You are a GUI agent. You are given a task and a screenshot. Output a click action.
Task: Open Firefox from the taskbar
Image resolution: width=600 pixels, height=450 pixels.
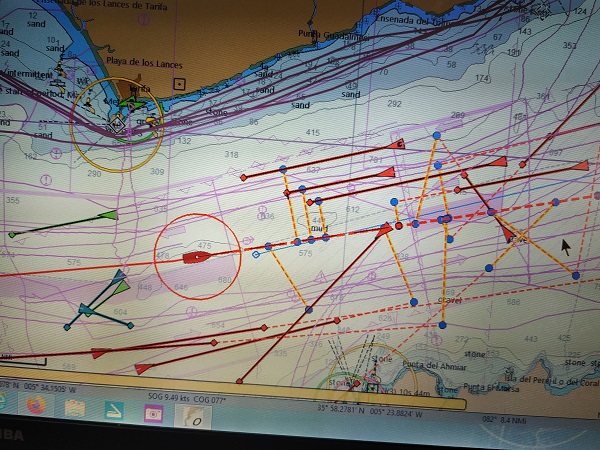coord(36,404)
